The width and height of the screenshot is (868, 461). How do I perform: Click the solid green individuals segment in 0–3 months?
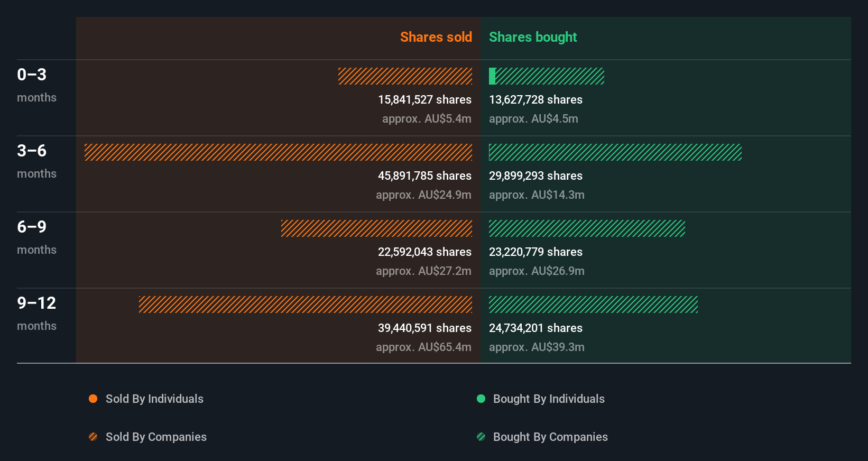coord(492,76)
